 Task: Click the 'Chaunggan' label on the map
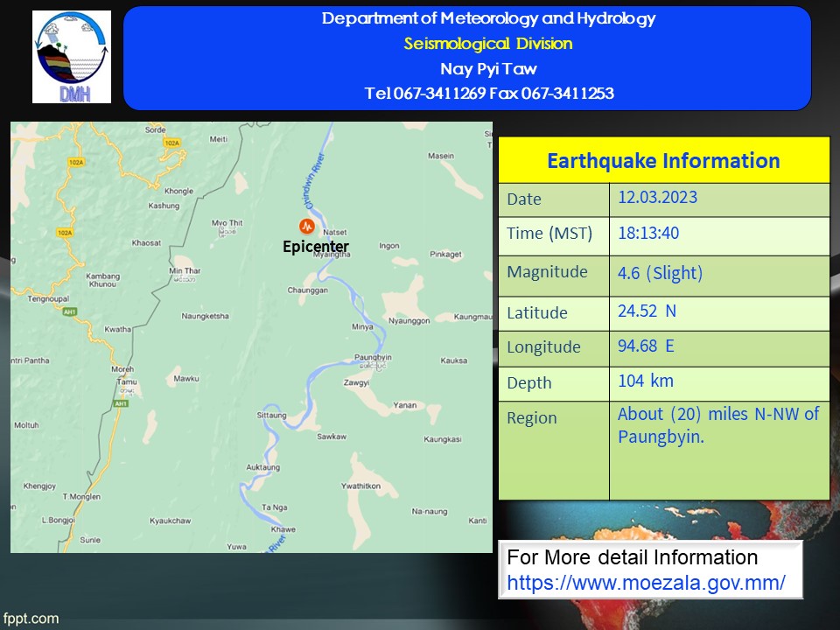307,290
